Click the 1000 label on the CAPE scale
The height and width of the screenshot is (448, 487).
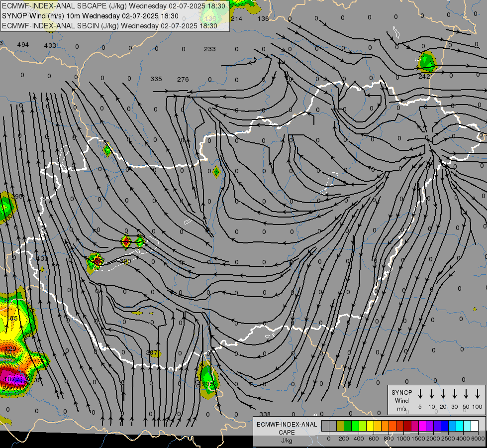[403, 439]
